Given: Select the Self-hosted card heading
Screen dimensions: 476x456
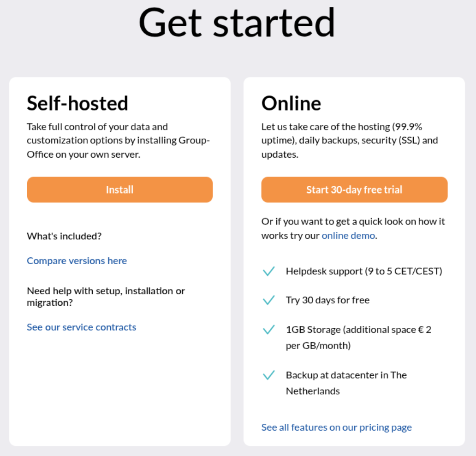Looking at the screenshot, I should coord(77,103).
